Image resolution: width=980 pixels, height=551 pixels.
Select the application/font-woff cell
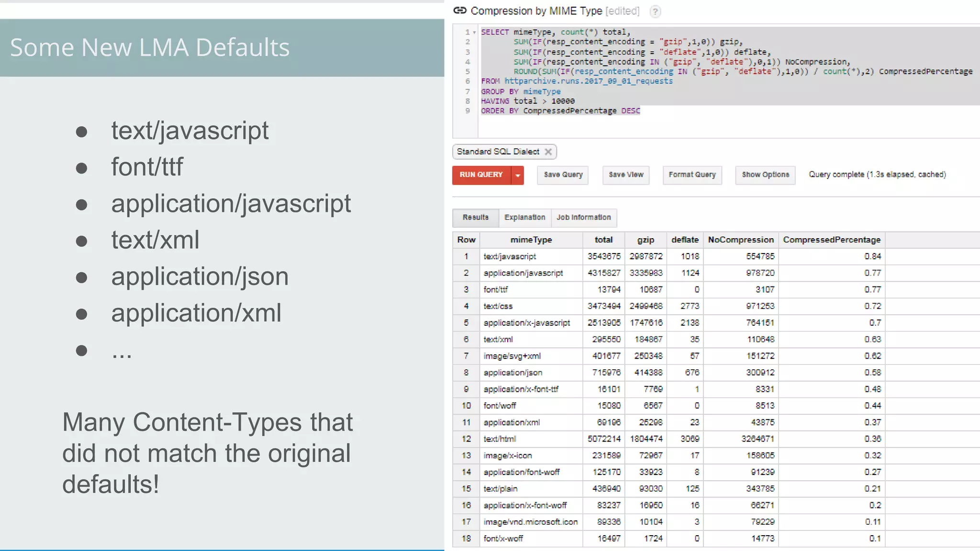(x=531, y=472)
